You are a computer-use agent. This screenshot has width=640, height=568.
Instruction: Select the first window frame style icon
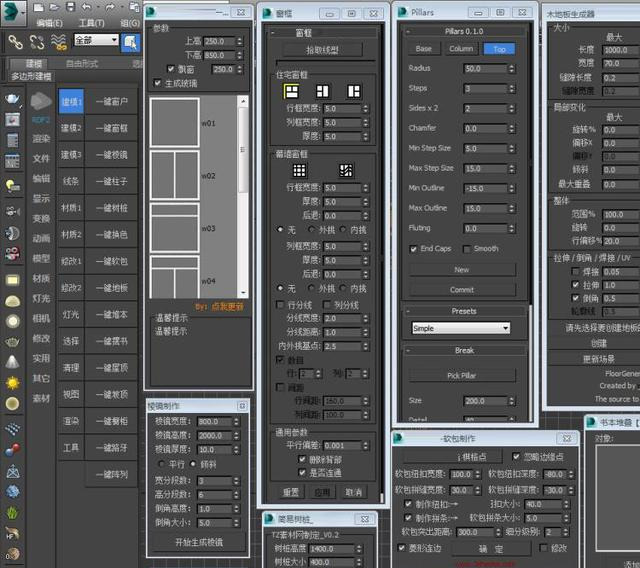290,90
